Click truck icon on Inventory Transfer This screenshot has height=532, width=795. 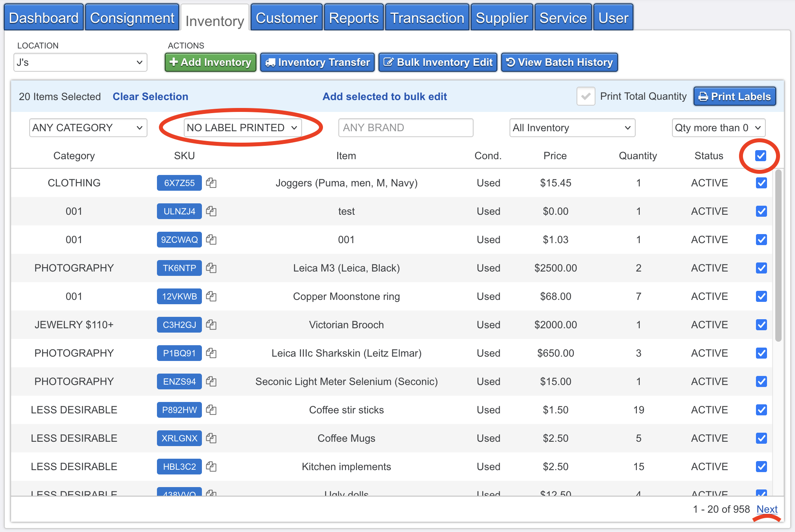pos(271,62)
